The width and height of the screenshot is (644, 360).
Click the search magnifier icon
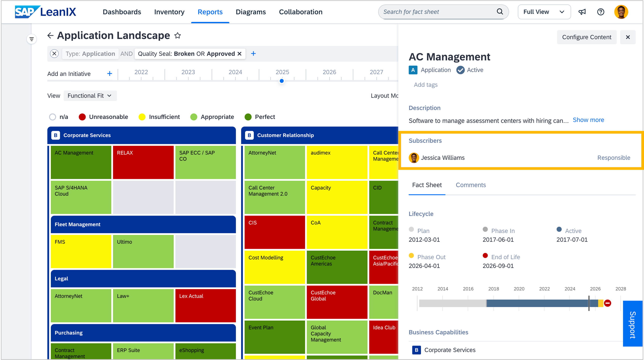pos(499,11)
